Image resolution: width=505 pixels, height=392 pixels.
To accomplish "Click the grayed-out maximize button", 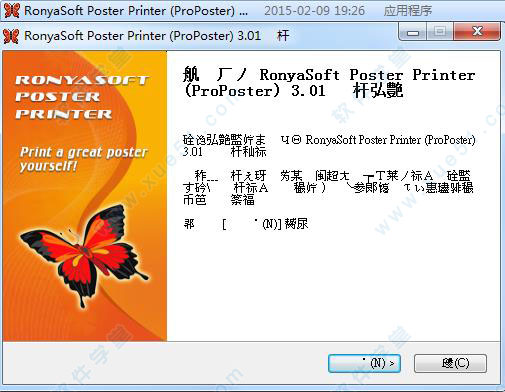I will (x=440, y=32).
